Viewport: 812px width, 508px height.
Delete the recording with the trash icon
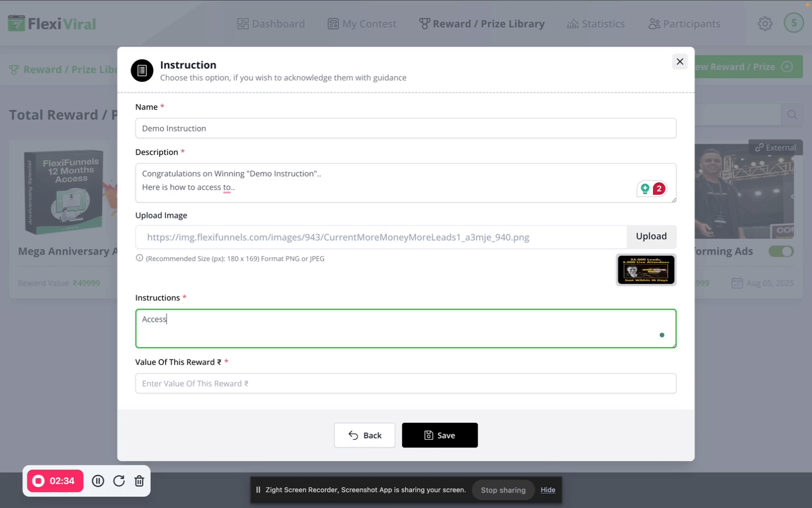pos(139,481)
